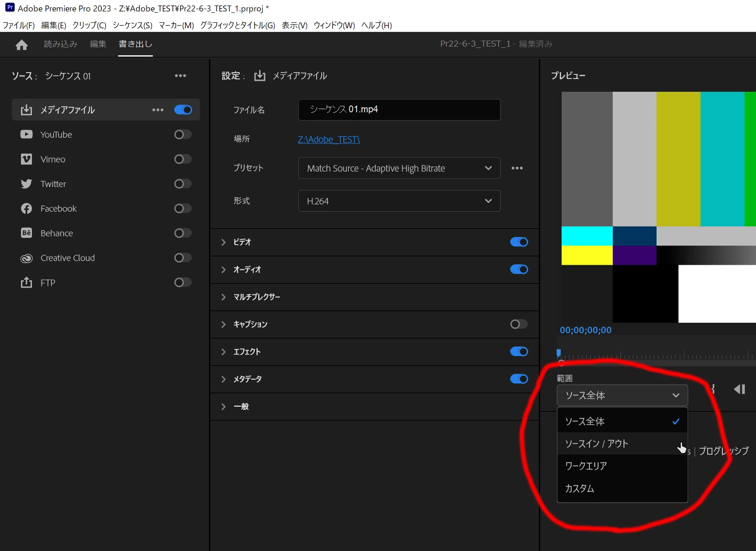Screen dimensions: 756x551
Task: Select ワークエリア range option
Action: 622,466
